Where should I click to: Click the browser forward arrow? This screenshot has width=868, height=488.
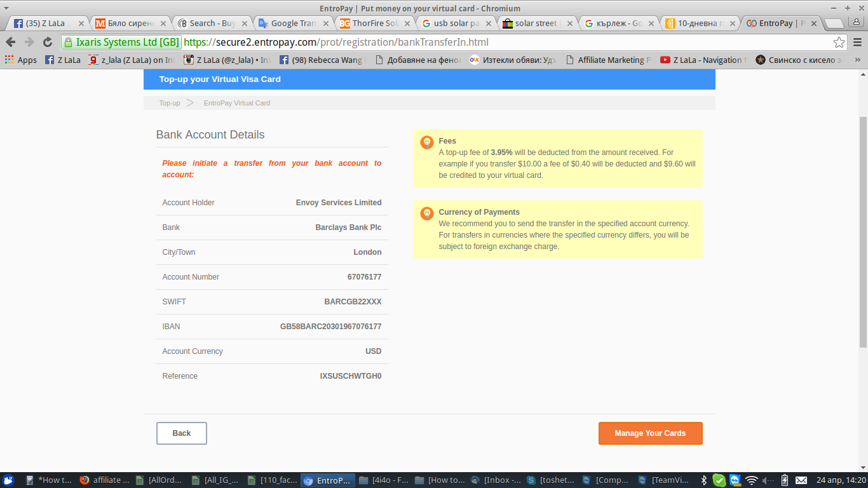click(29, 42)
